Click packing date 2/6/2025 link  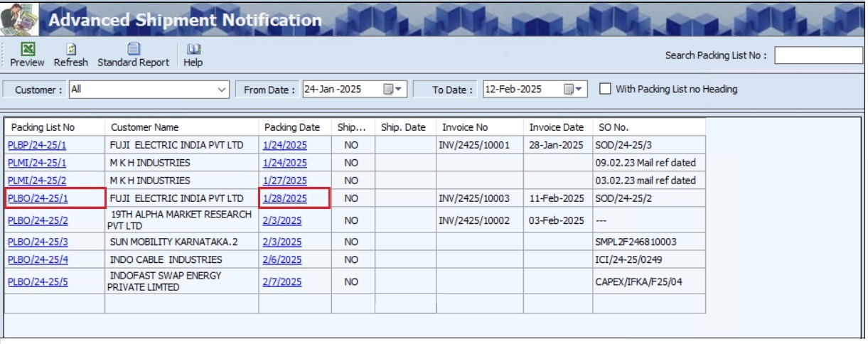(x=282, y=259)
